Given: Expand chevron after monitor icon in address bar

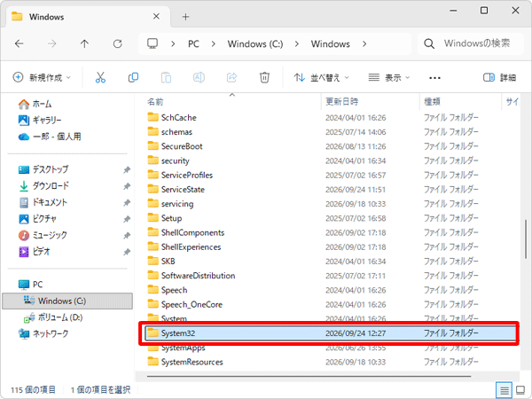Looking at the screenshot, I should [173, 43].
